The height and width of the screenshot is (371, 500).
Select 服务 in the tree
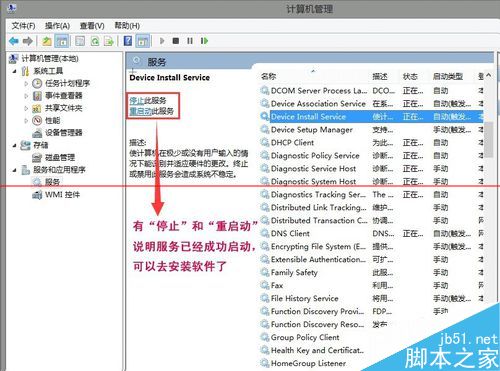[52, 182]
